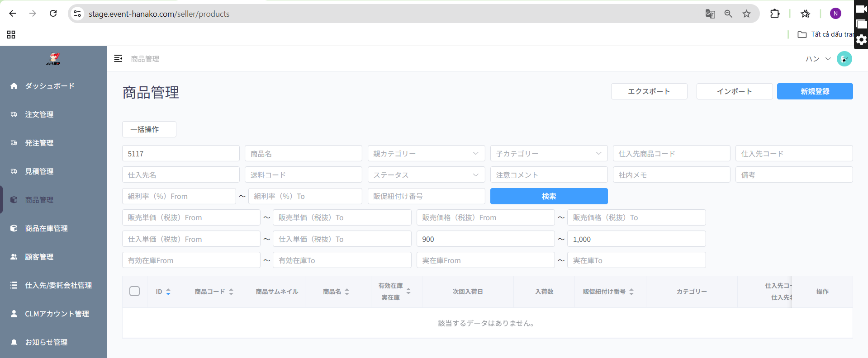Open the Google Translate icon in address bar
Viewport: 868px width, 358px height.
[710, 14]
